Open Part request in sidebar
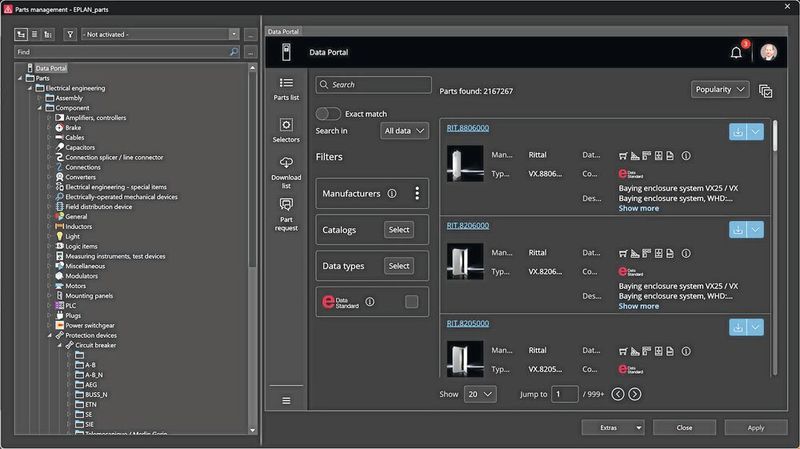This screenshot has height=449, width=800. 286,212
